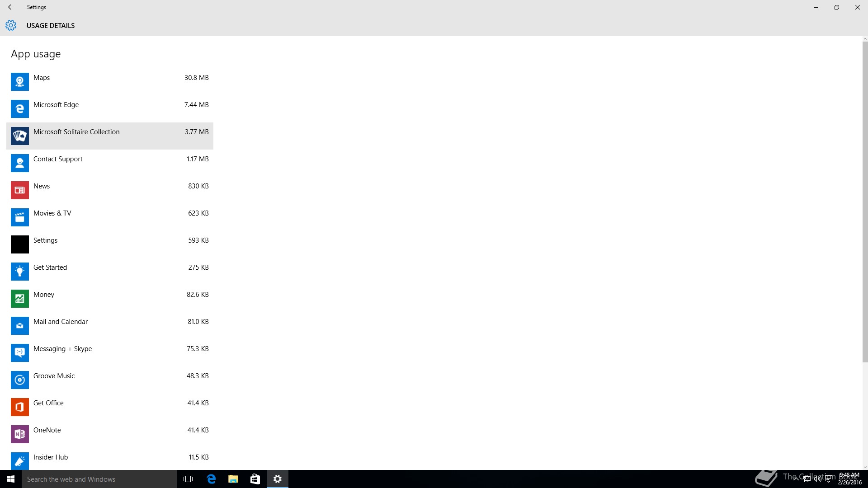Viewport: 868px width, 488px height.
Task: Open the Store from the taskbar
Action: coord(255,479)
